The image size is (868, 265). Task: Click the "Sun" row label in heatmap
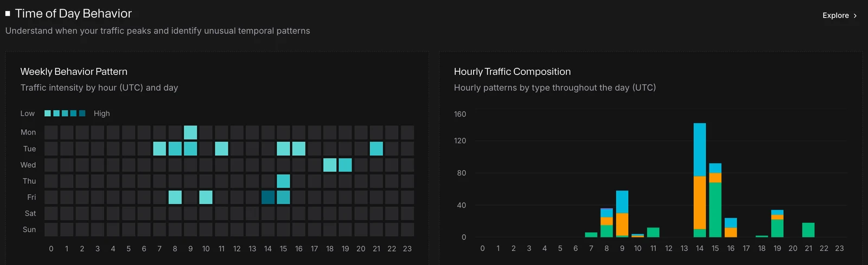pyautogui.click(x=29, y=230)
